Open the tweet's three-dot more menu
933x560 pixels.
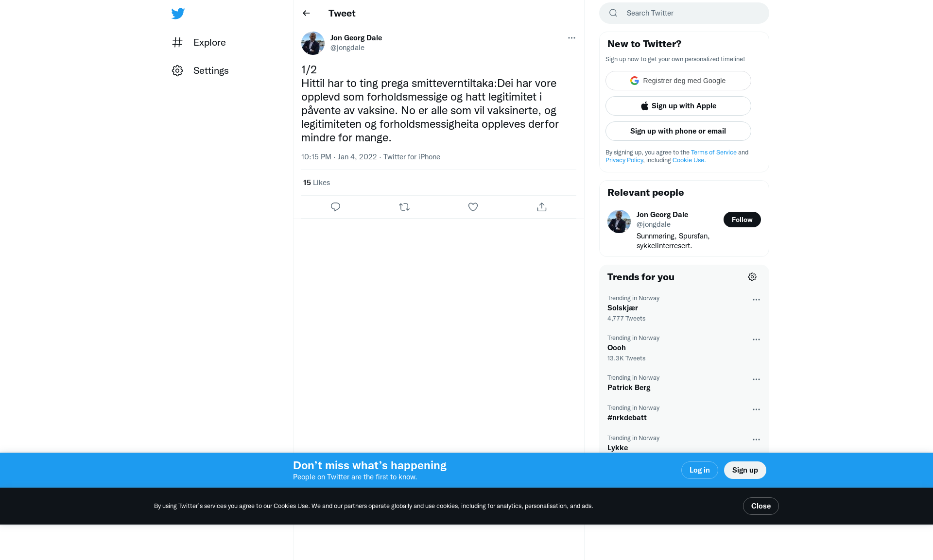pos(571,38)
